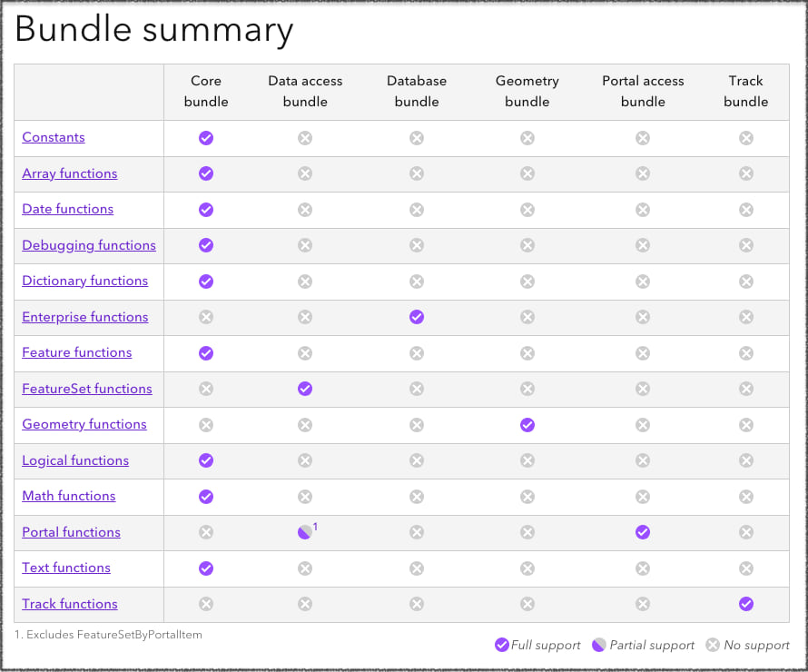Click Constants Core bundle full support checkmark
This screenshot has width=808, height=672.
(x=206, y=138)
